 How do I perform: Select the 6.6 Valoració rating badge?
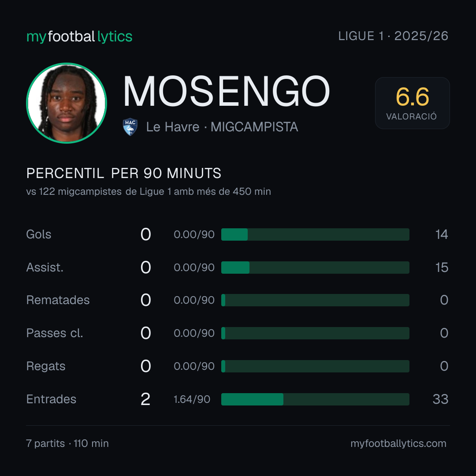pos(412,103)
